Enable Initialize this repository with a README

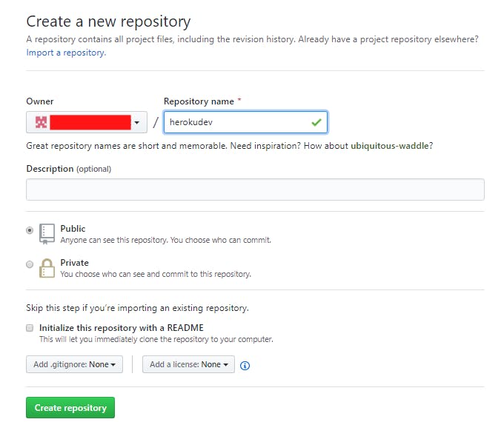coord(30,328)
